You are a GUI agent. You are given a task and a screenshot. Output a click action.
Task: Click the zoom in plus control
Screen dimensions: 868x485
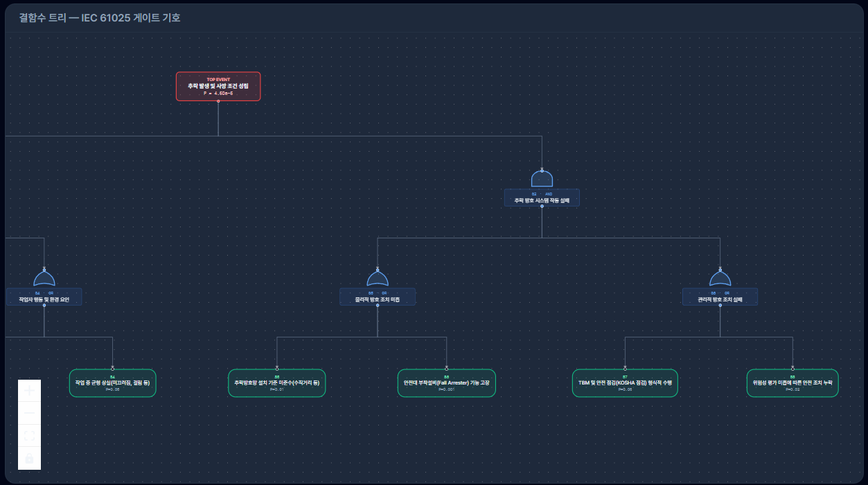point(29,391)
